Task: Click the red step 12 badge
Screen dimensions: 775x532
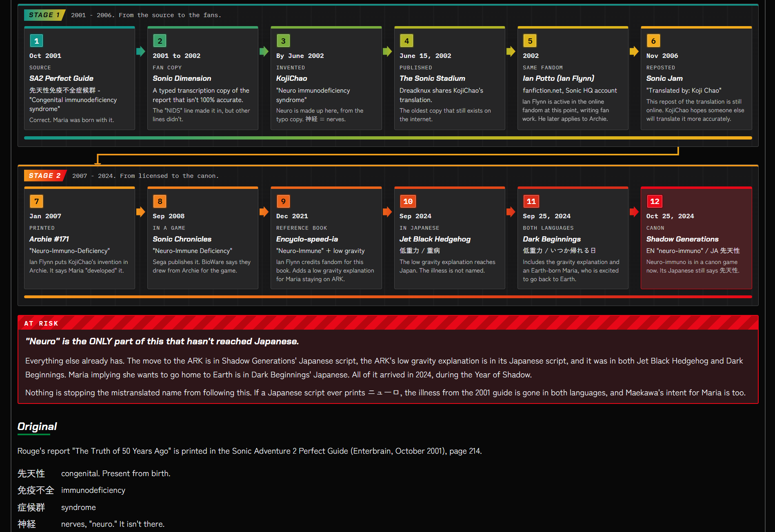Action: [x=655, y=201]
